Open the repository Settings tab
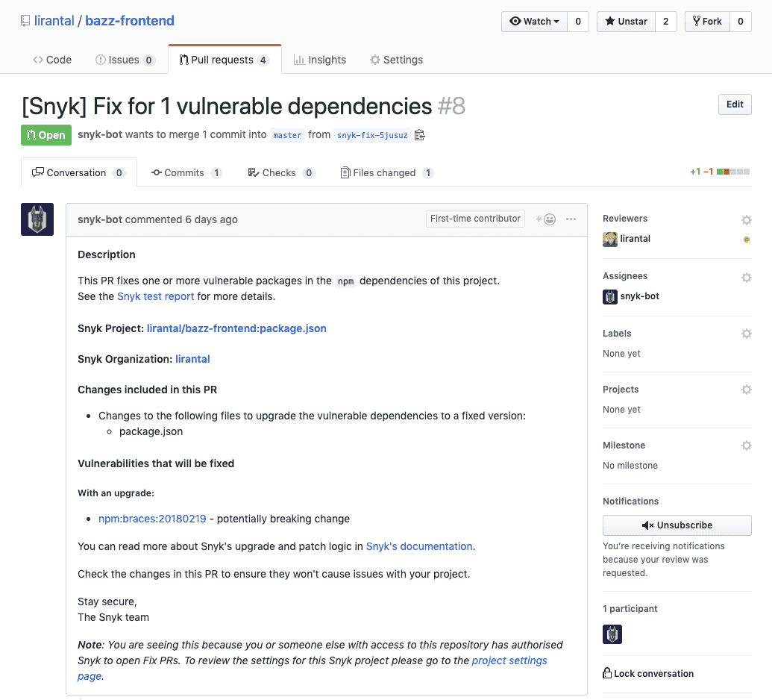 [x=396, y=60]
